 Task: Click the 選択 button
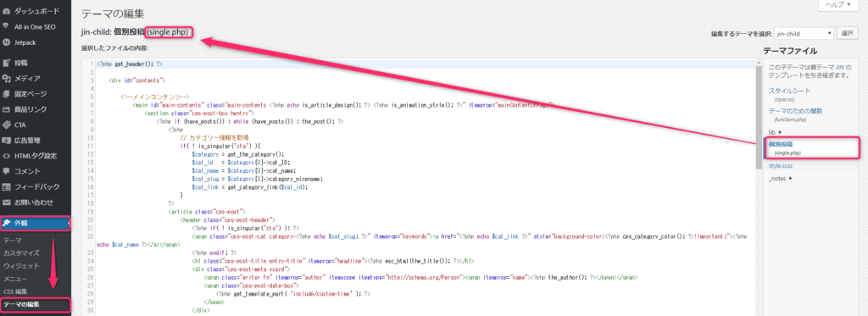click(848, 33)
